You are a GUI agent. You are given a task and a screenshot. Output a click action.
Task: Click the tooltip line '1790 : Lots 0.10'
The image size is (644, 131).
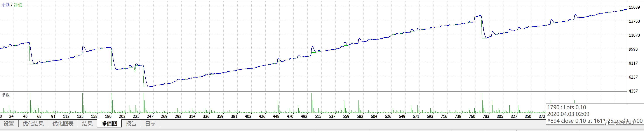click(x=566, y=107)
